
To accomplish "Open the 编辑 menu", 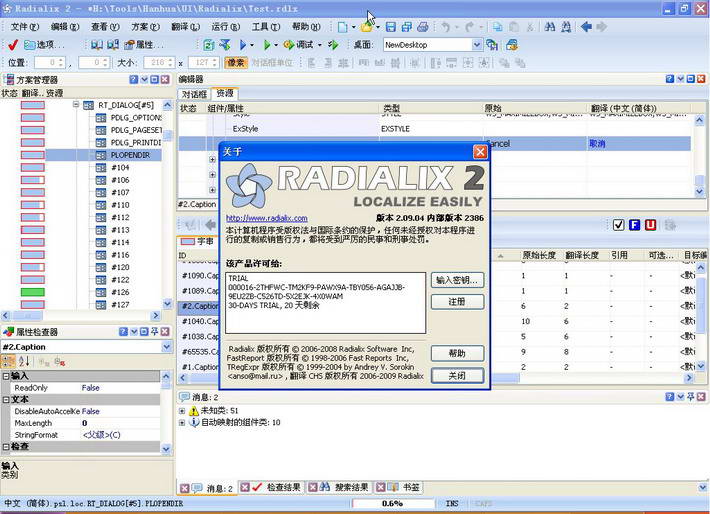I will [65, 27].
